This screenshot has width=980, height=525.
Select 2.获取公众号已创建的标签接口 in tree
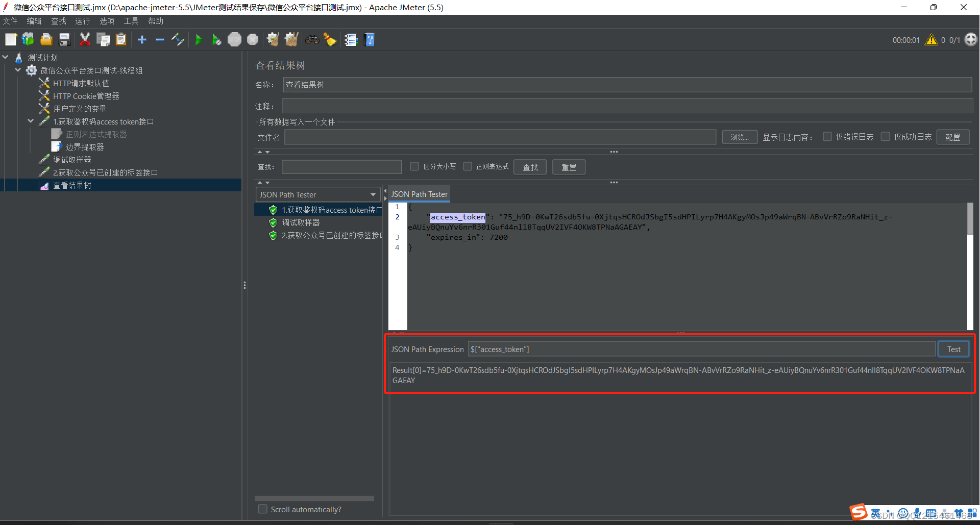pyautogui.click(x=105, y=172)
